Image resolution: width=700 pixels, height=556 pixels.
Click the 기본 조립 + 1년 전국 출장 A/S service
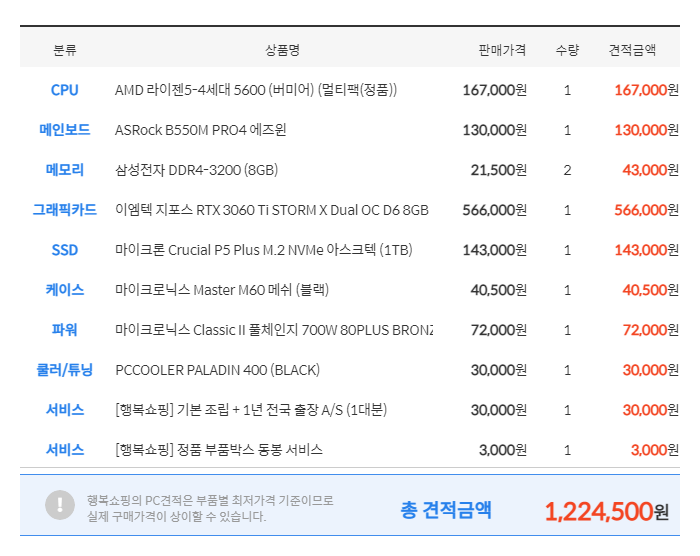[x=251, y=410]
